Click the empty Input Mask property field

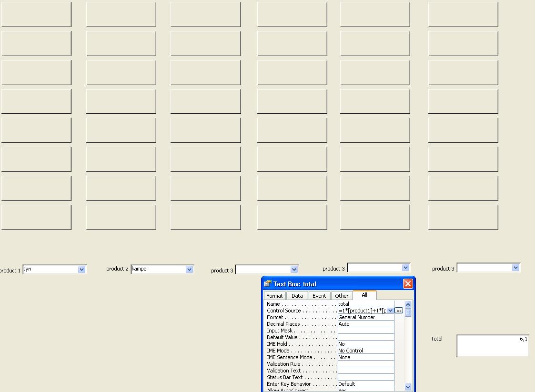click(365, 331)
